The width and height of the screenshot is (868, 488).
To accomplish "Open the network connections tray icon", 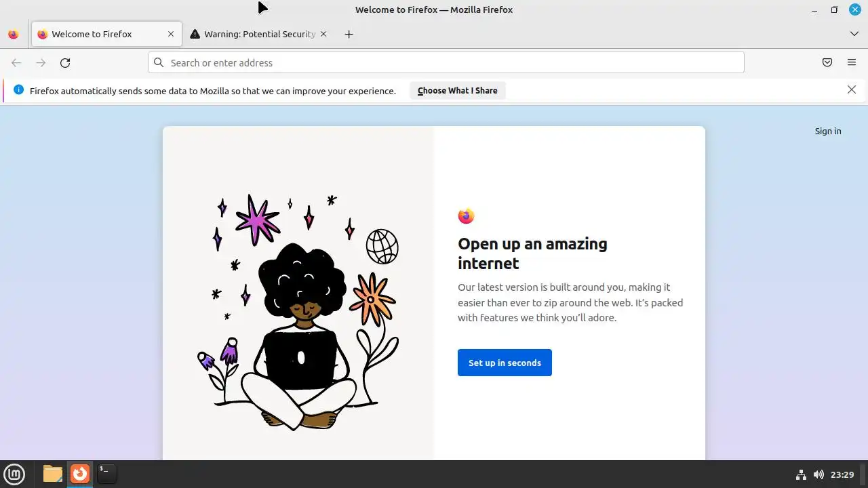I will [801, 474].
